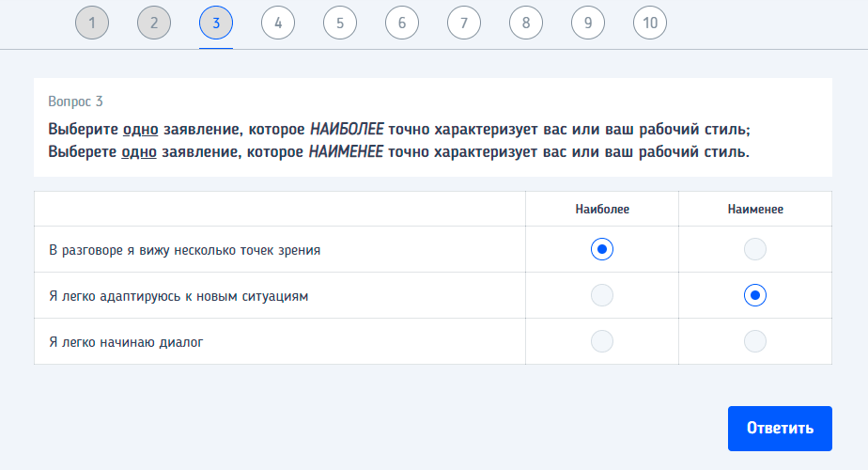Open question 4 from the navigation
This screenshot has width=868, height=470.
tap(278, 23)
